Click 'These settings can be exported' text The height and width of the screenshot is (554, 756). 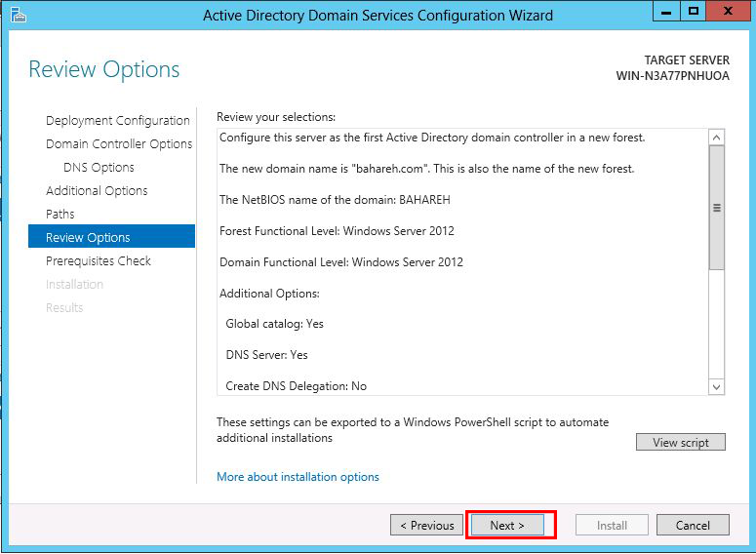click(x=413, y=430)
